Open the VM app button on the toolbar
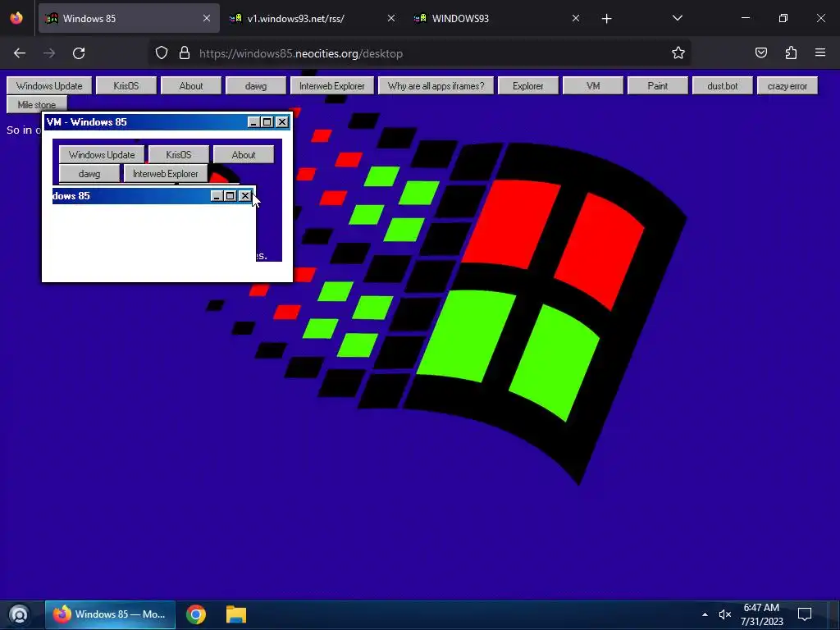 [x=593, y=85]
